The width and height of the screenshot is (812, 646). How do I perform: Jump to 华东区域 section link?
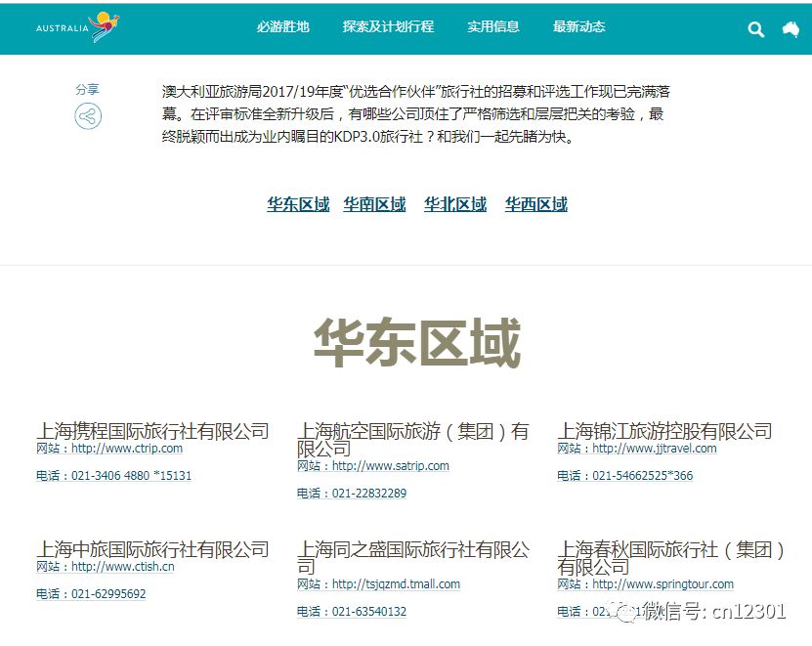(x=298, y=204)
